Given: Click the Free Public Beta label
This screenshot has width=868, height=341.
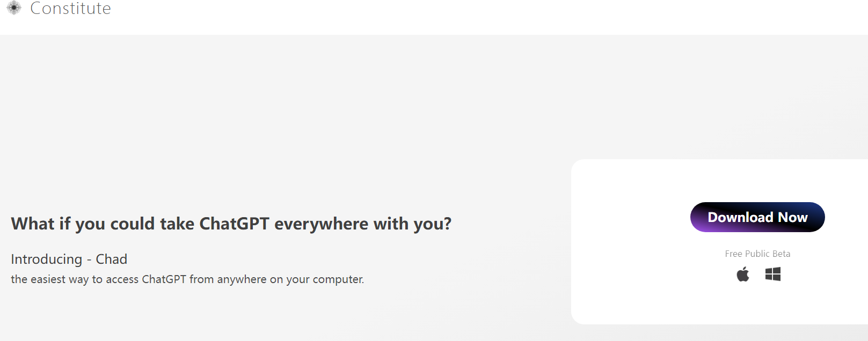Looking at the screenshot, I should point(757,254).
